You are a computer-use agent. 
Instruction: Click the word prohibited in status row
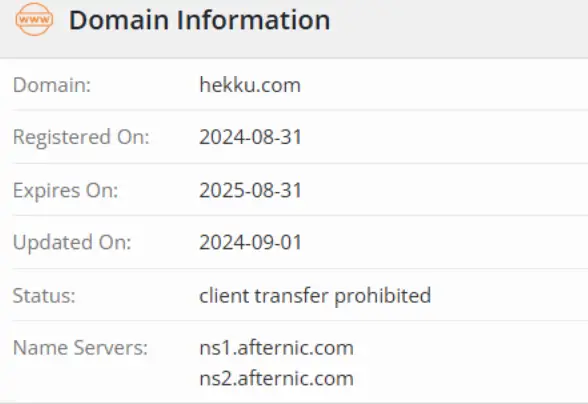coord(383,296)
